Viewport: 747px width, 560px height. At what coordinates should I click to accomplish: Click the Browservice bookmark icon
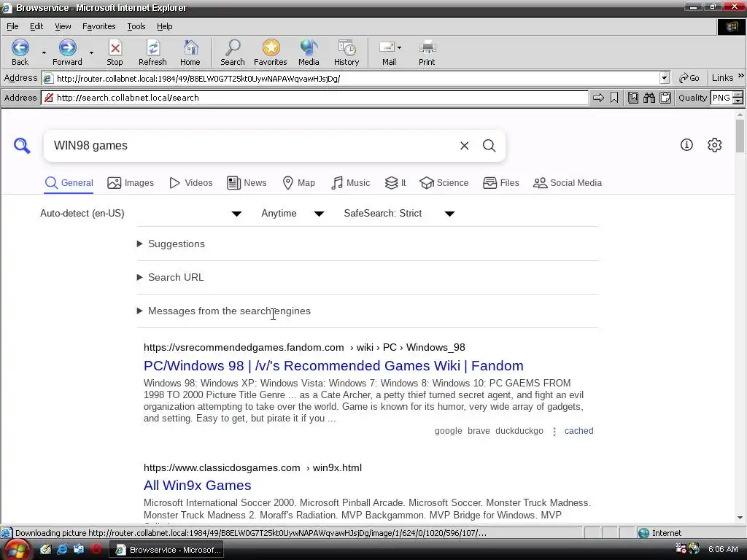[x=614, y=98]
